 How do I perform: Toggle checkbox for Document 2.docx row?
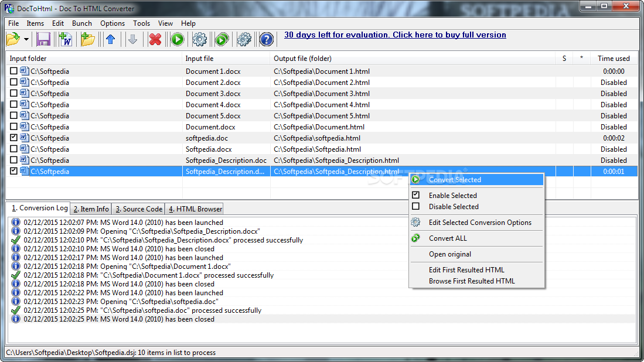point(13,82)
